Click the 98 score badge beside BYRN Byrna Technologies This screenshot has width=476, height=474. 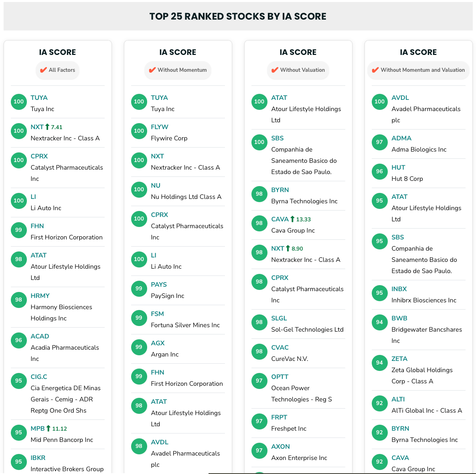(259, 194)
